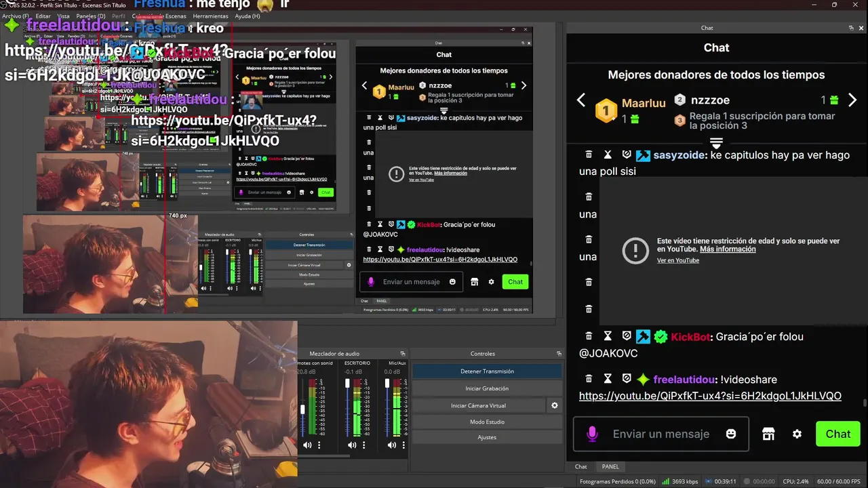Delete KickBot's chat message
Screen dimensions: 868x488
(x=589, y=336)
